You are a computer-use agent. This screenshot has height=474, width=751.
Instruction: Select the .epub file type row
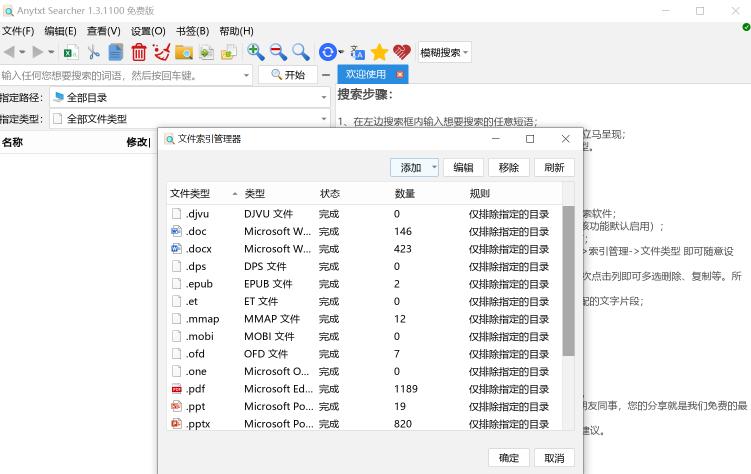(364, 283)
